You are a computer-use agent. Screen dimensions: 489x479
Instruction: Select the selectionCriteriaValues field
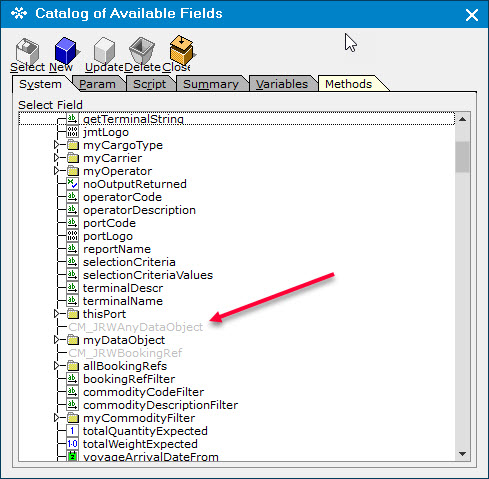pos(148,275)
